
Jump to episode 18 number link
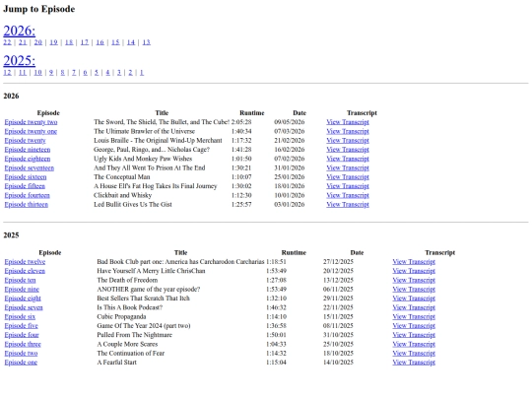click(69, 42)
